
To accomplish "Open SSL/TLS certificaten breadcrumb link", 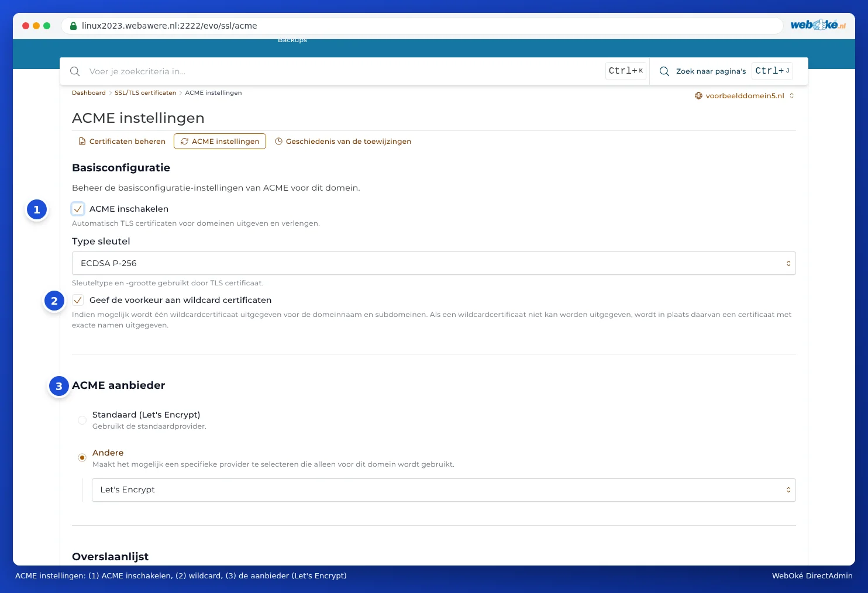I will pos(146,93).
